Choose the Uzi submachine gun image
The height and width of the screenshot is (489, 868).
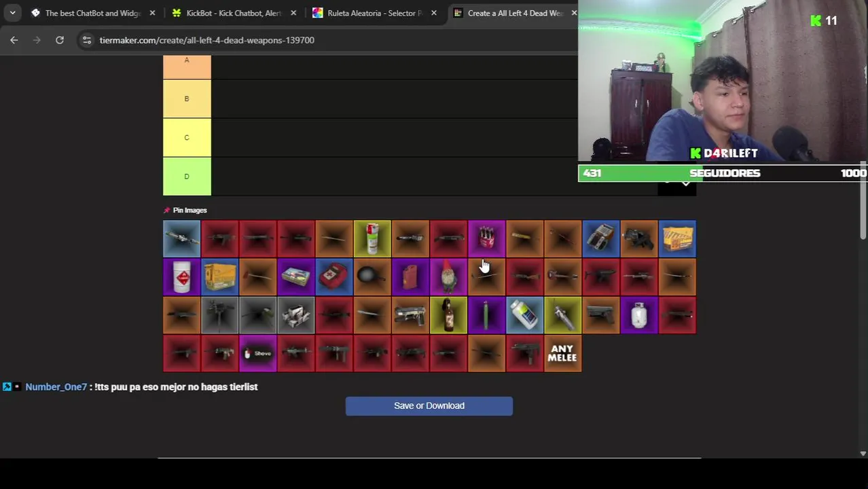[524, 353]
